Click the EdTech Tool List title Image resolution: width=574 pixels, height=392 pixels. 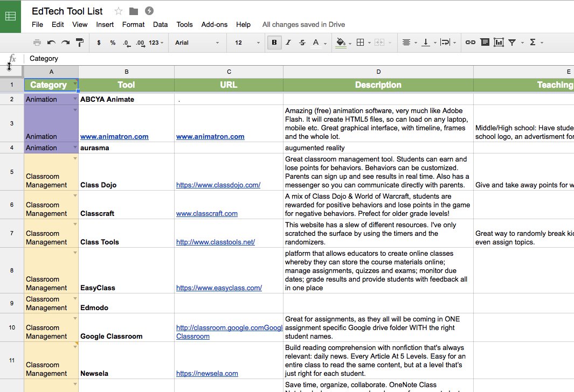coord(67,11)
